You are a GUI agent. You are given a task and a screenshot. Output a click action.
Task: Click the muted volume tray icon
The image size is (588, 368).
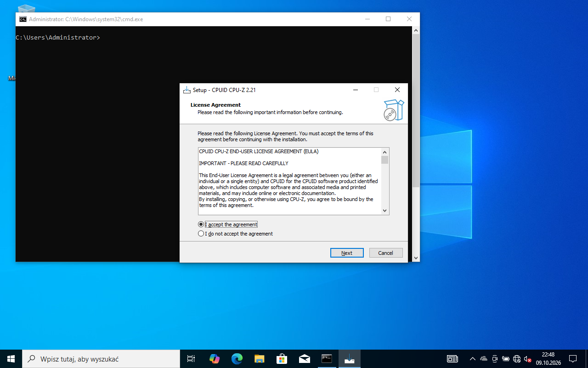click(528, 359)
